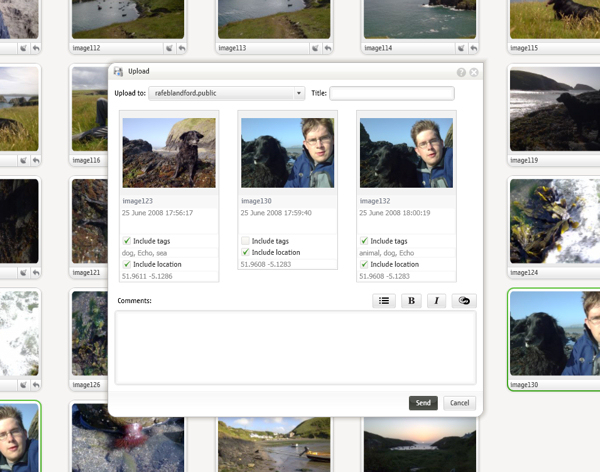Insert a hyperlink using the link icon
Viewport: 600px width, 472px height.
pos(464,301)
